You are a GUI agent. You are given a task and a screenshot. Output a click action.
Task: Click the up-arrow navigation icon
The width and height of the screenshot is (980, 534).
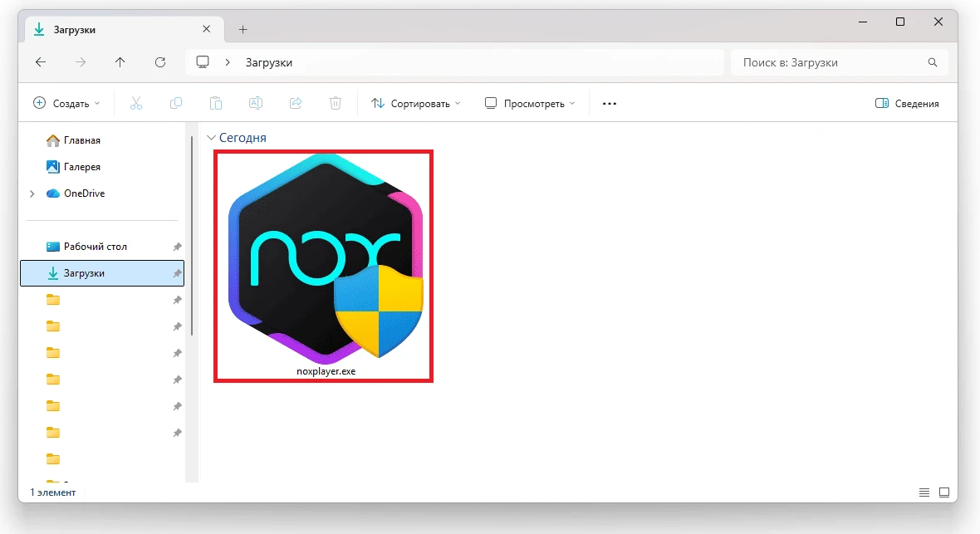(x=120, y=61)
